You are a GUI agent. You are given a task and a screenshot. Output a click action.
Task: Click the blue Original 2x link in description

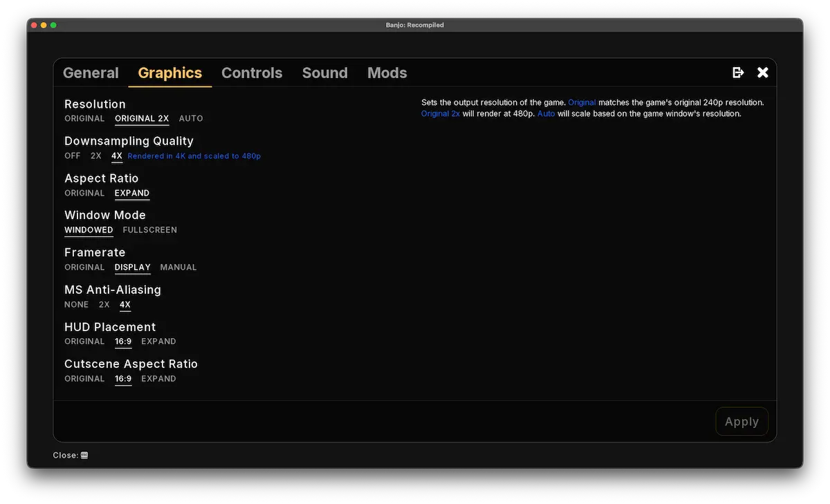point(441,113)
